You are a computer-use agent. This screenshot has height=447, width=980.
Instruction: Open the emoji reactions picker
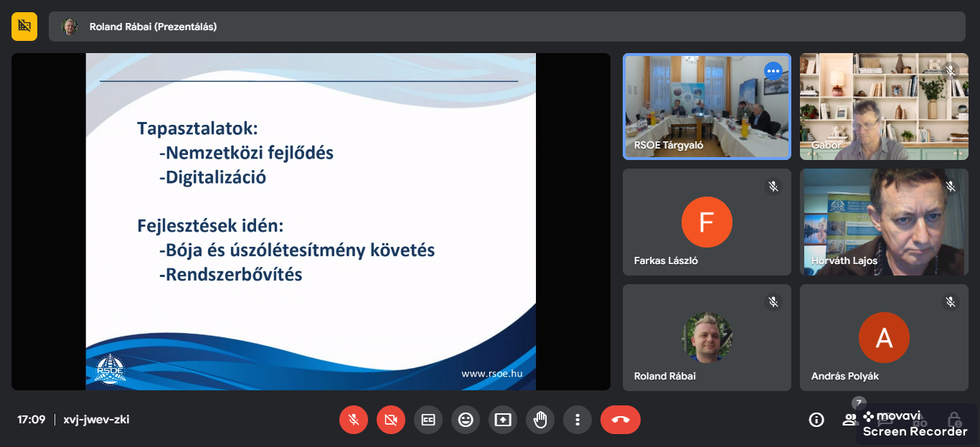(x=466, y=420)
